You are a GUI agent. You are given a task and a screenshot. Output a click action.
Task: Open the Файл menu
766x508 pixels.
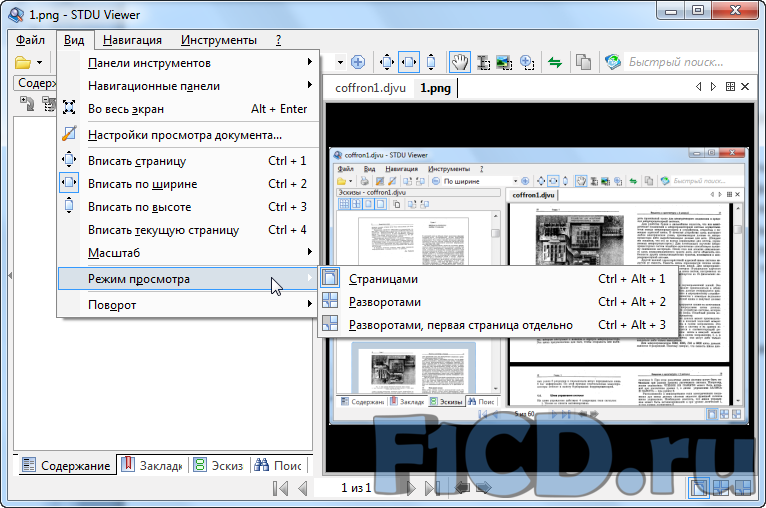pyautogui.click(x=30, y=40)
